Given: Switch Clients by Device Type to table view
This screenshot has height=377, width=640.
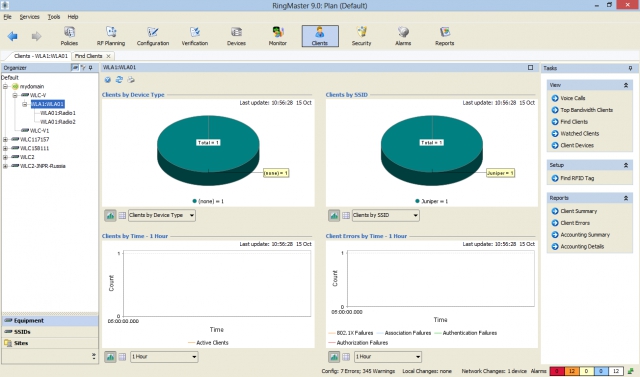Looking at the screenshot, I should [x=122, y=215].
